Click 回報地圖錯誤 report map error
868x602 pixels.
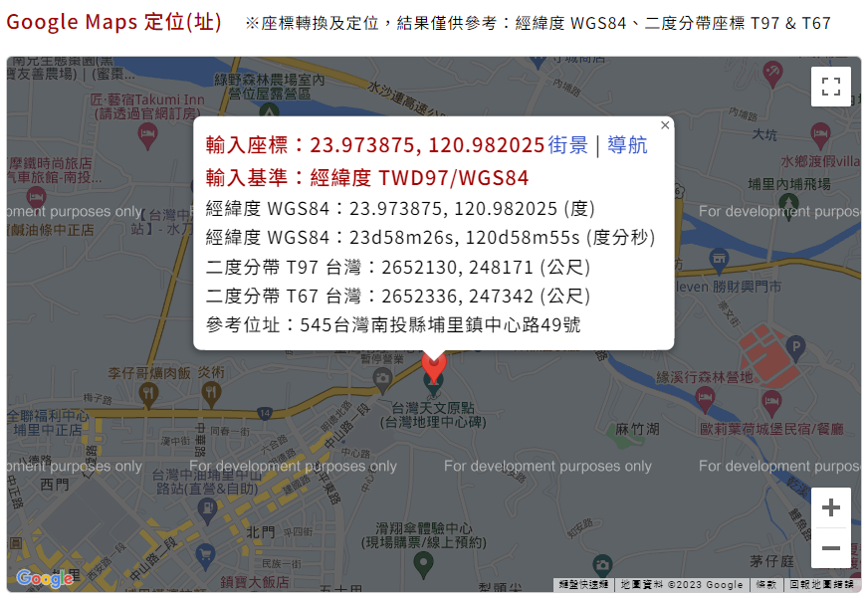821,585
